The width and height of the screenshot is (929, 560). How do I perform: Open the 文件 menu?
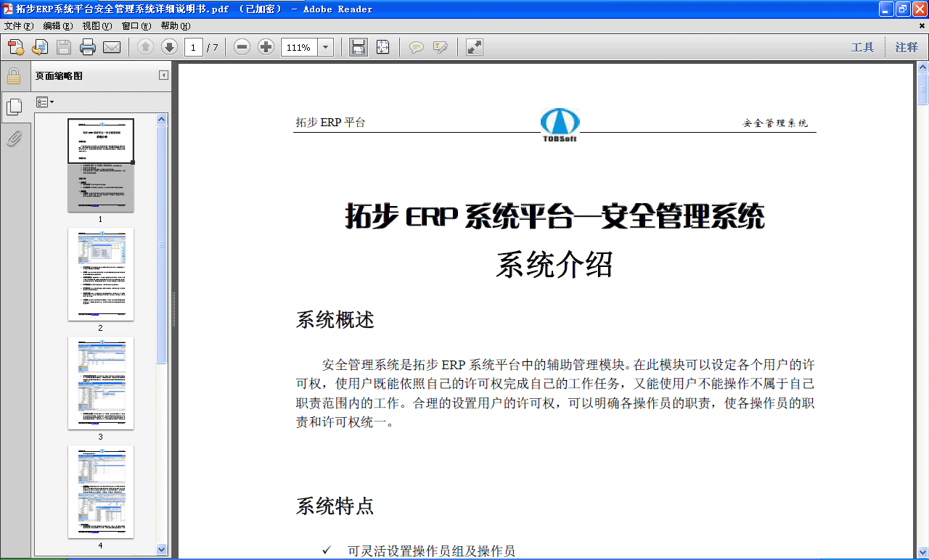pos(15,25)
